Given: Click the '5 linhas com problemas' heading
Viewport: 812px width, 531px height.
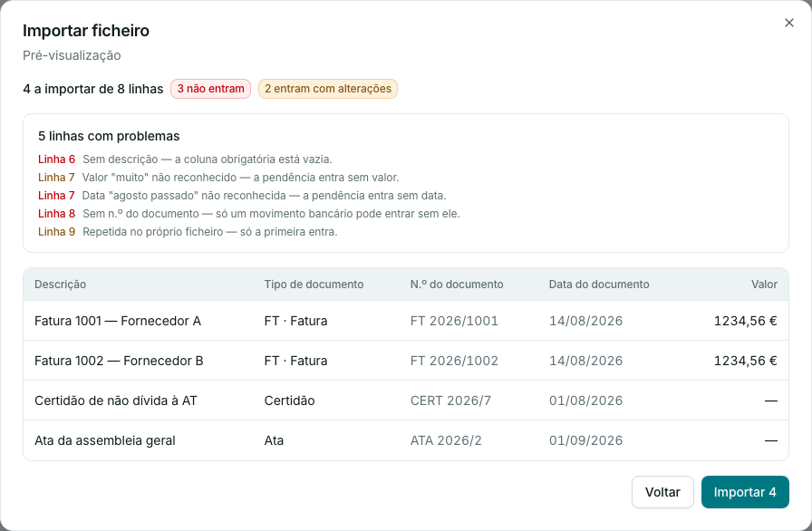Looking at the screenshot, I should pos(109,136).
